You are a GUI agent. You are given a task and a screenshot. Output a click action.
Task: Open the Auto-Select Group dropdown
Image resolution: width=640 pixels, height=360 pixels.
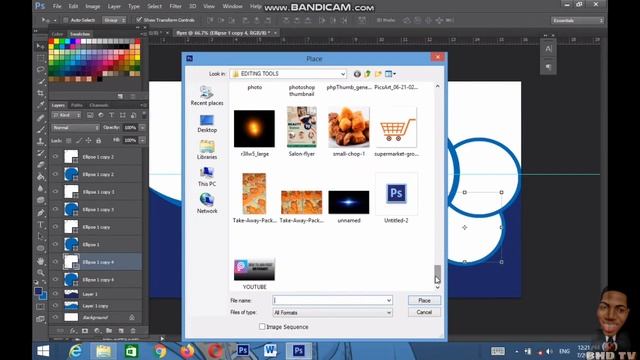coord(114,20)
